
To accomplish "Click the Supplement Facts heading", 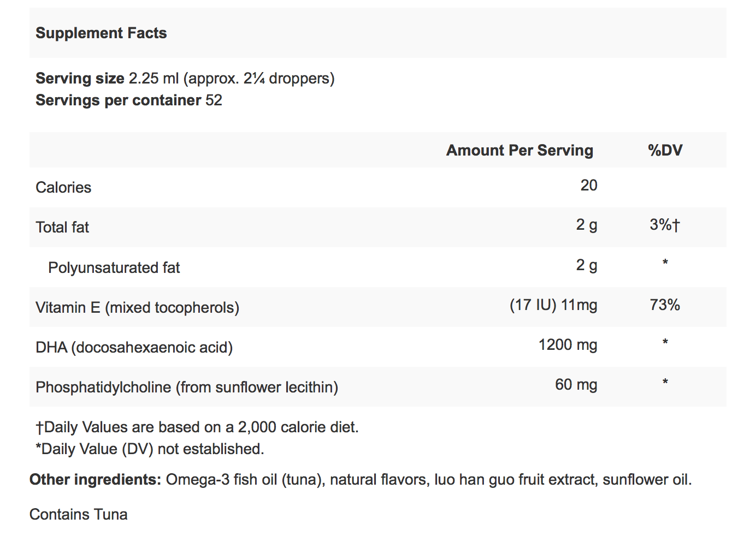I will click(x=101, y=33).
